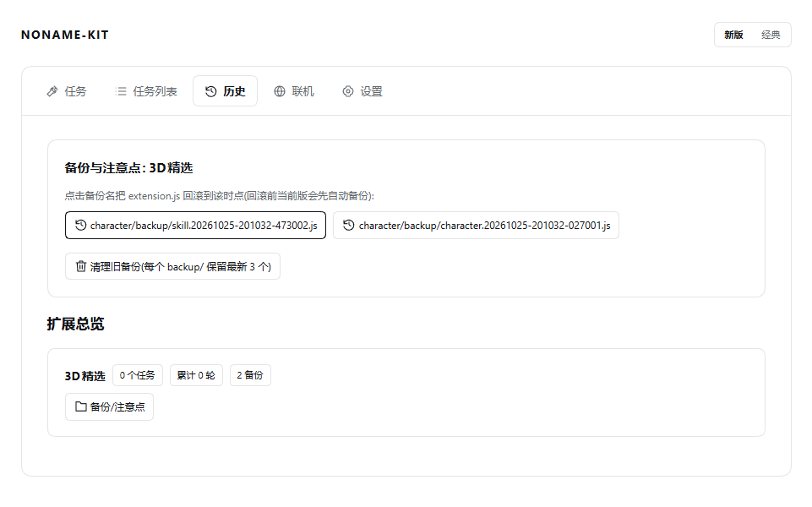Select the 历史 tab
The width and height of the screenshot is (812, 507).
point(226,91)
